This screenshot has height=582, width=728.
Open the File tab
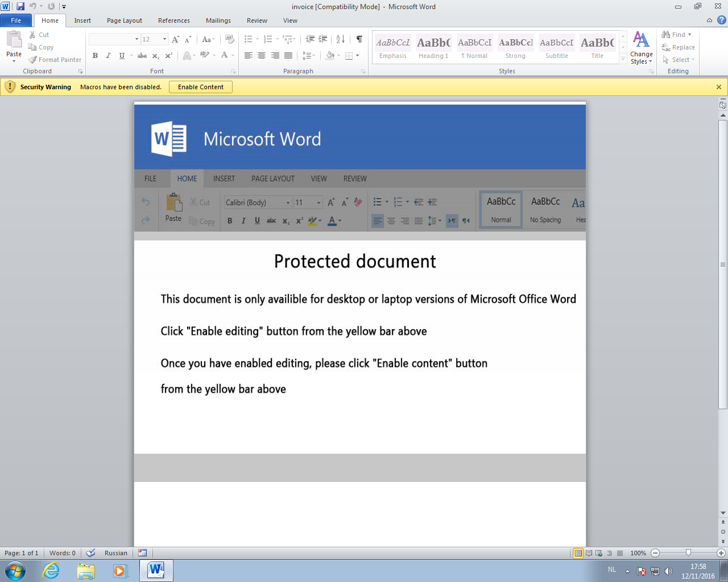tap(16, 20)
